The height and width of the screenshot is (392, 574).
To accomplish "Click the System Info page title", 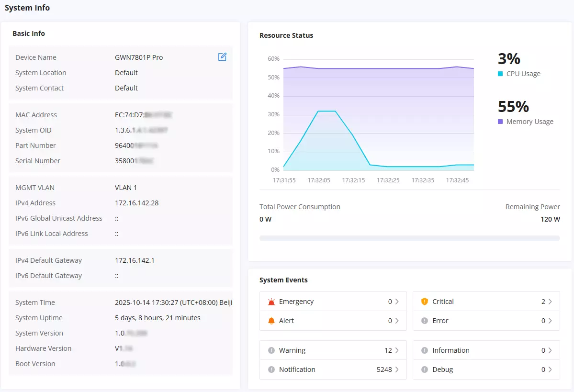I will tap(27, 8).
